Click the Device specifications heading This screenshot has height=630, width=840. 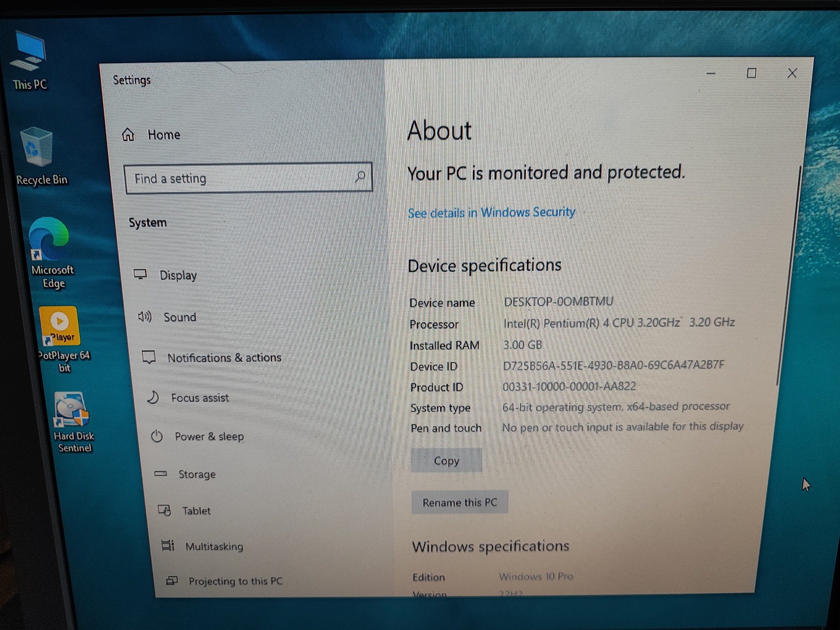click(x=484, y=265)
